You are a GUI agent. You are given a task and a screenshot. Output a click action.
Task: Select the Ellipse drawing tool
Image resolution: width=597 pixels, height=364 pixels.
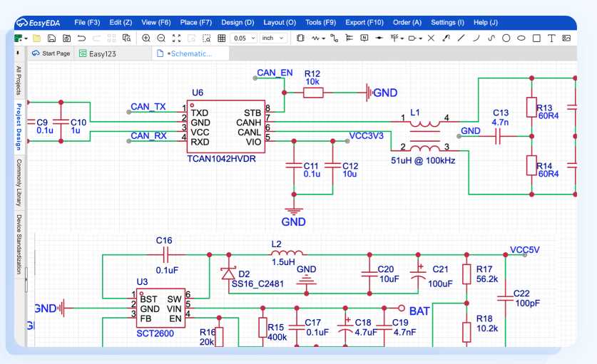pos(521,38)
